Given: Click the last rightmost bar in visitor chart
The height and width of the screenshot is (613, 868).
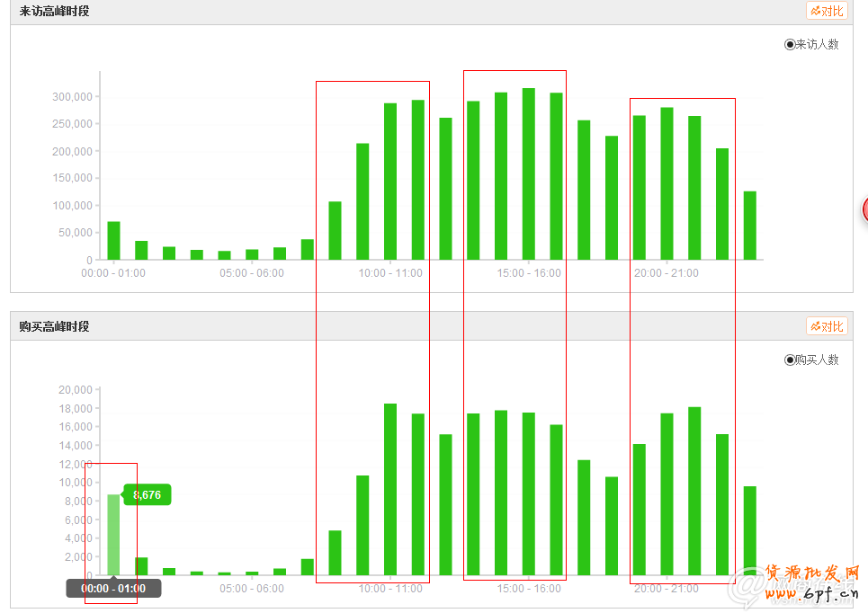Looking at the screenshot, I should coord(749,226).
